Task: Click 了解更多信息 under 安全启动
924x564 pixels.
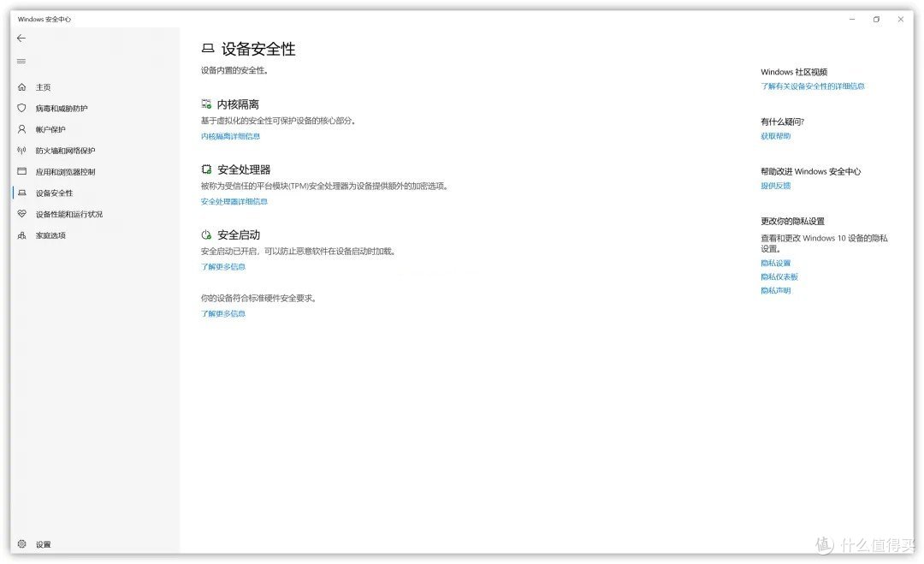Action: (x=222, y=267)
